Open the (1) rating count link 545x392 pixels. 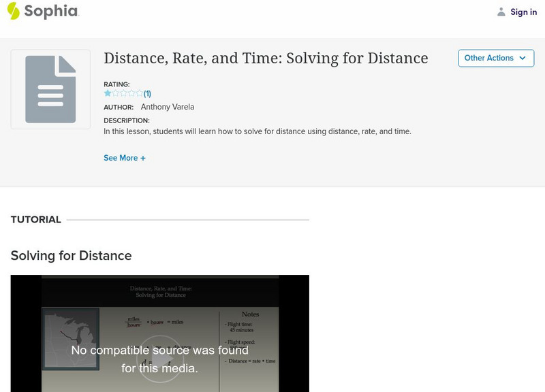[147, 93]
